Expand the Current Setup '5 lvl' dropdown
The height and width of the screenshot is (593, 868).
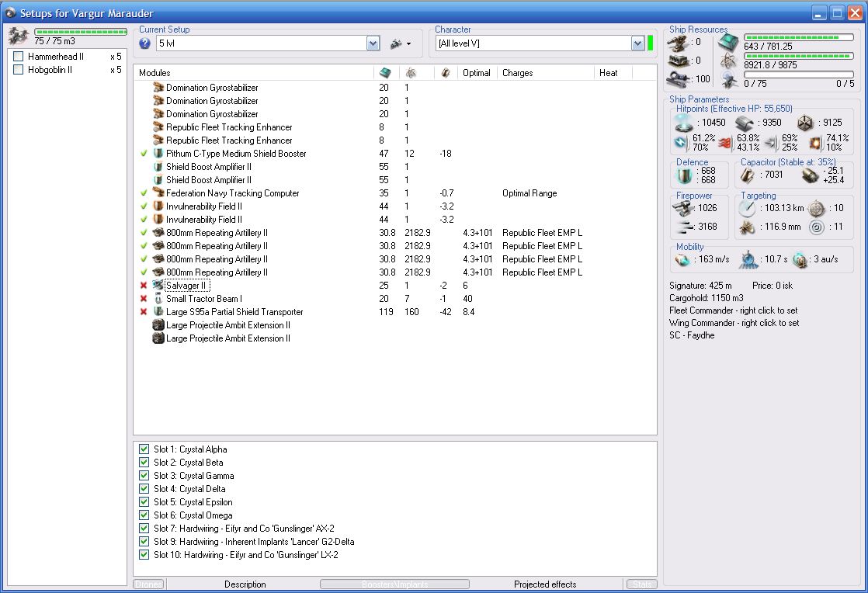coord(373,43)
